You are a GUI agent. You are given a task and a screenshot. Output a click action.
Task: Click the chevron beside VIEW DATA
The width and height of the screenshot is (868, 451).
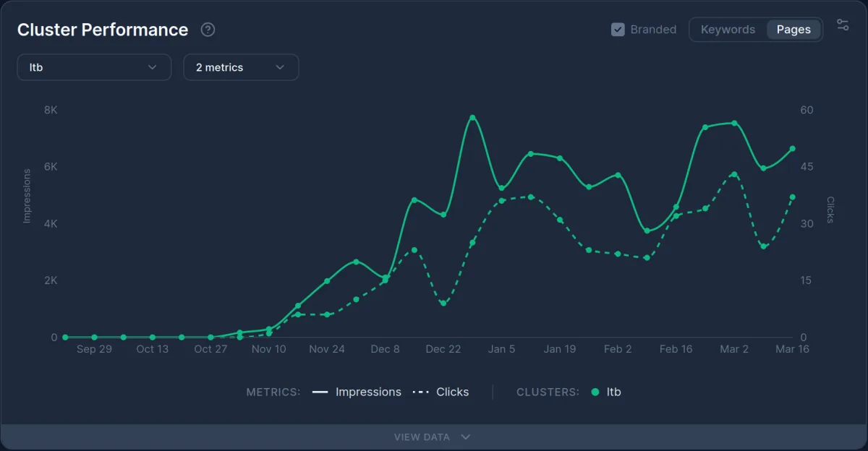pos(465,437)
